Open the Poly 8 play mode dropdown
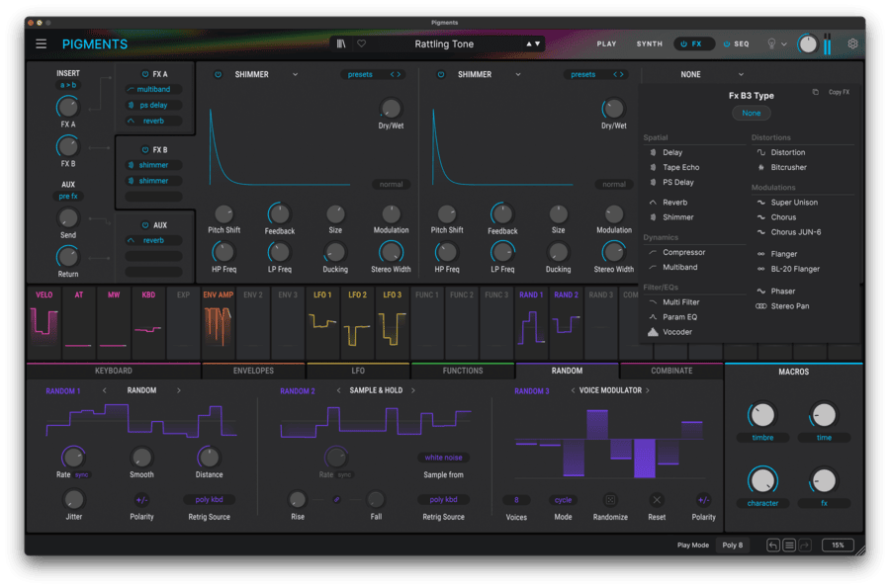 (732, 545)
